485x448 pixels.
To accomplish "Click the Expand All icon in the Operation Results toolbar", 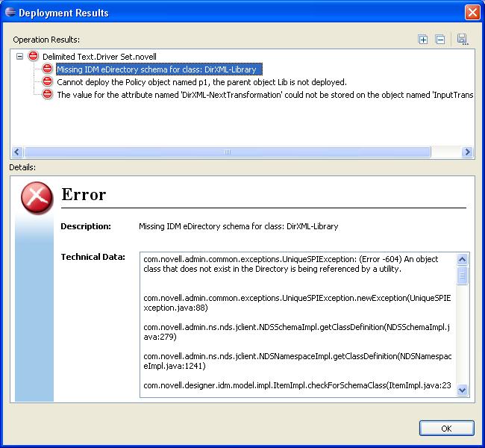I will coord(423,40).
